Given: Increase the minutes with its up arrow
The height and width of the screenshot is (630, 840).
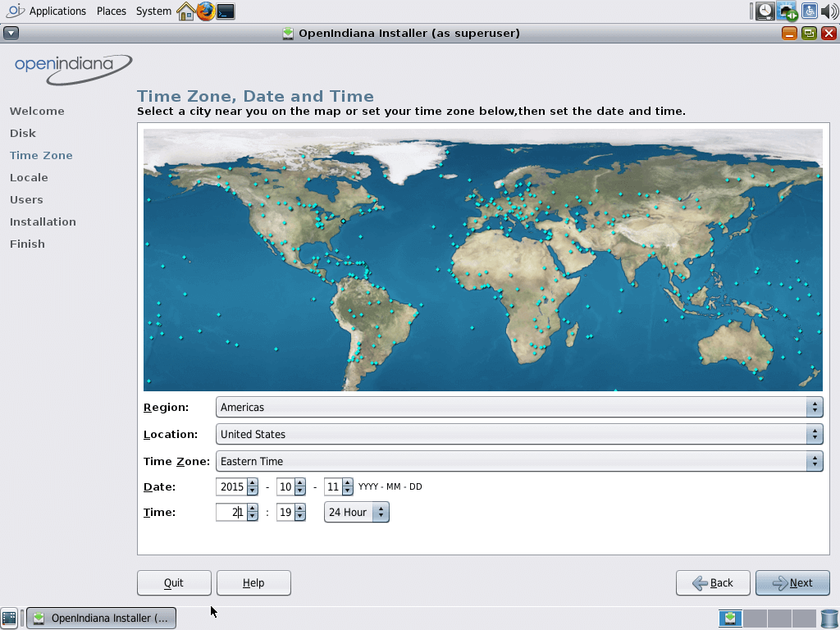Looking at the screenshot, I should (300, 509).
